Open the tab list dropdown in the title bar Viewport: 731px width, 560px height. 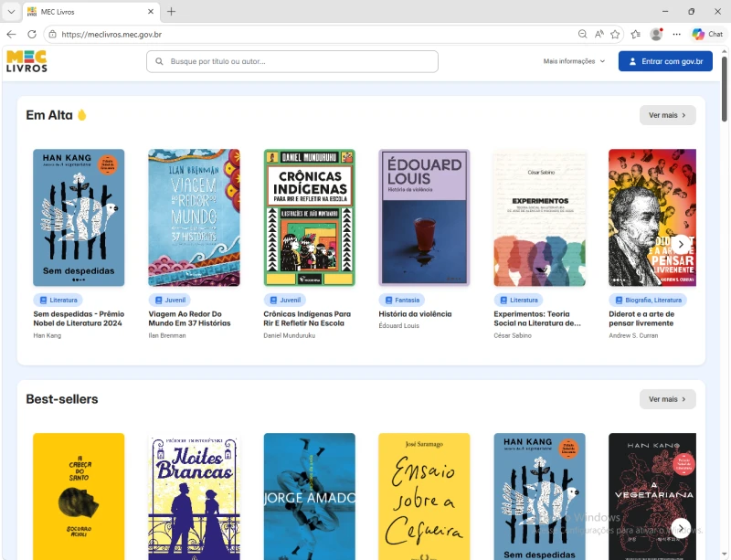pyautogui.click(x=11, y=11)
